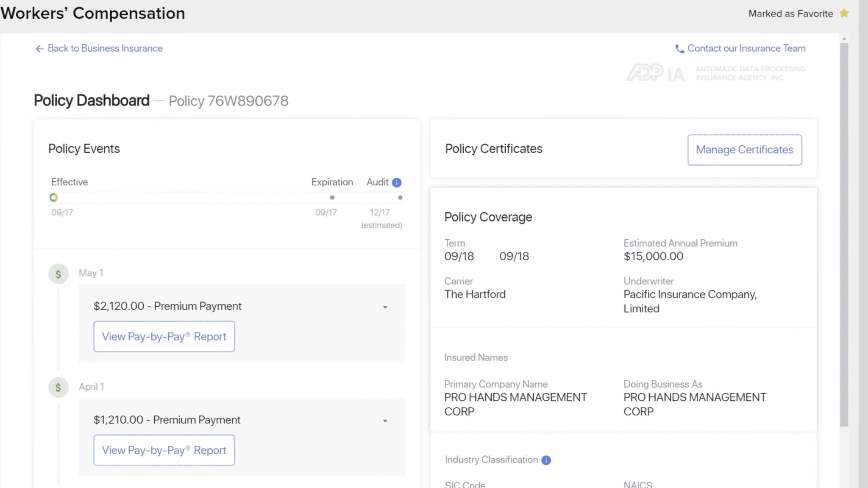Click the back arrow icon before Back to Business Insurance
Image resolution: width=868 pixels, height=488 pixels.
(39, 49)
